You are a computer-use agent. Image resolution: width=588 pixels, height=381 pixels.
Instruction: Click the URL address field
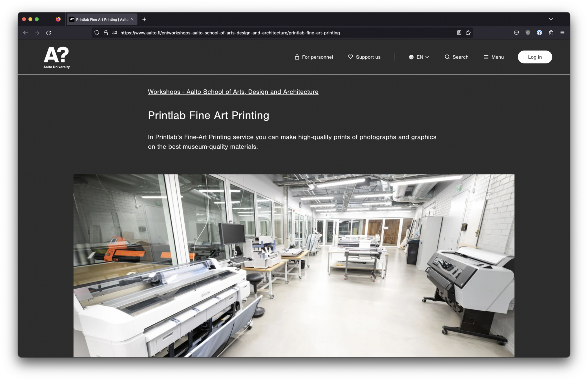tap(230, 33)
